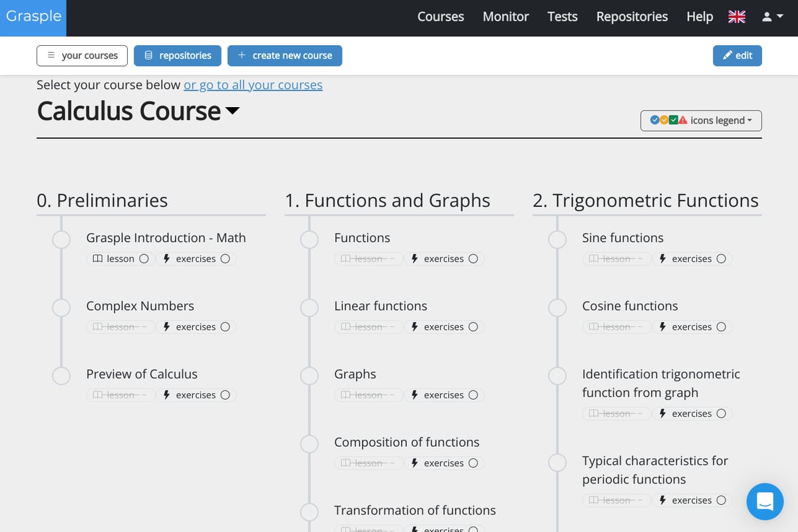The width and height of the screenshot is (798, 532).
Task: Toggle the progress circle for Grasple Introduction lesson
Action: [x=142, y=259]
